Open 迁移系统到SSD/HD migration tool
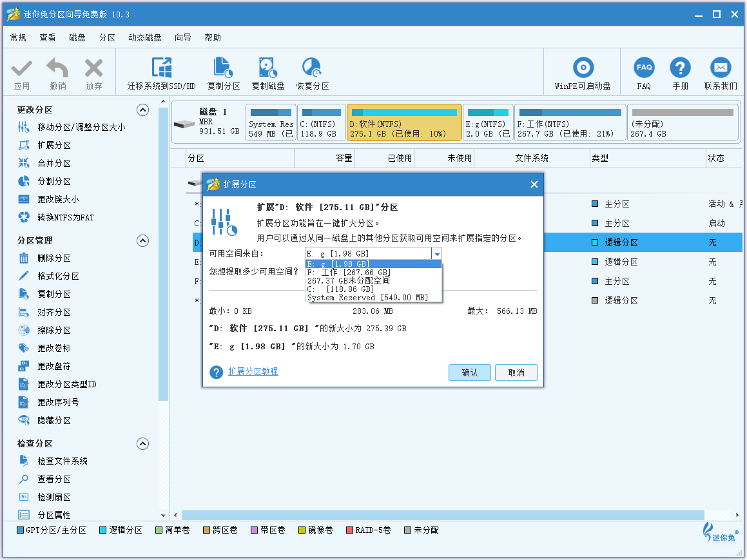Viewport: 747px width, 560px height. coord(162,74)
